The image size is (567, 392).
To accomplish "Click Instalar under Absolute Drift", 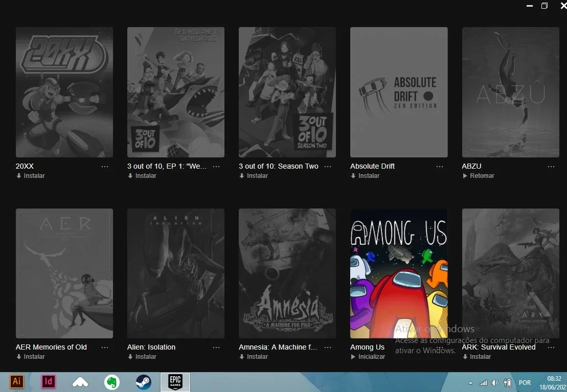I will (365, 176).
